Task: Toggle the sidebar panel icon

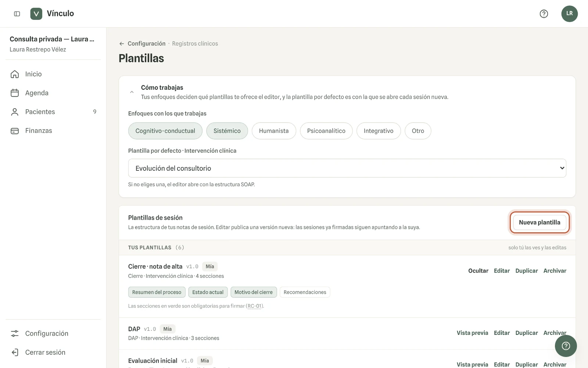Action: click(x=17, y=14)
